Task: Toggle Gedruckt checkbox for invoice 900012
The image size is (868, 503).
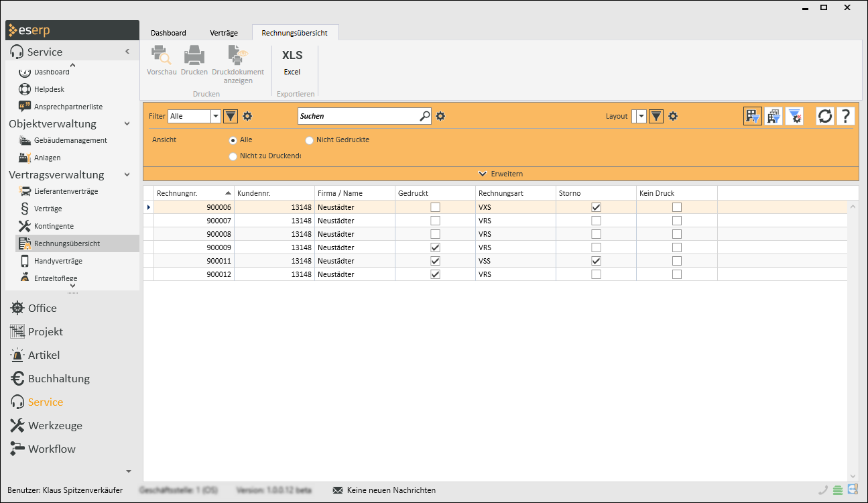Action: (436, 274)
